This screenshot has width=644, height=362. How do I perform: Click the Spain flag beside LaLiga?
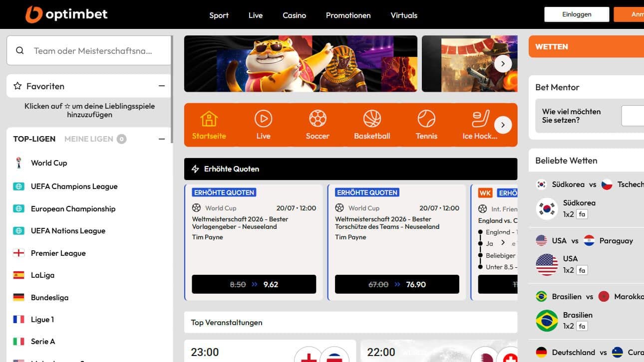click(18, 275)
